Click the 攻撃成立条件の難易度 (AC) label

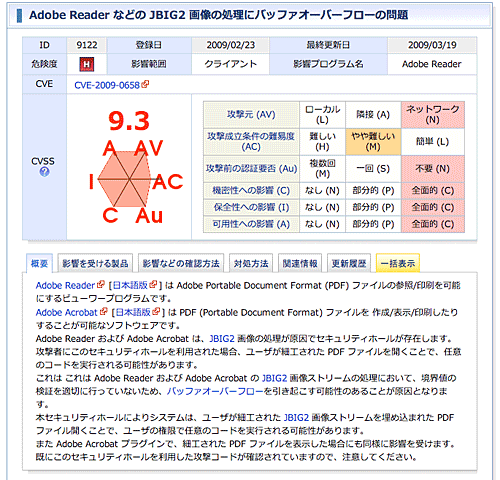point(251,142)
